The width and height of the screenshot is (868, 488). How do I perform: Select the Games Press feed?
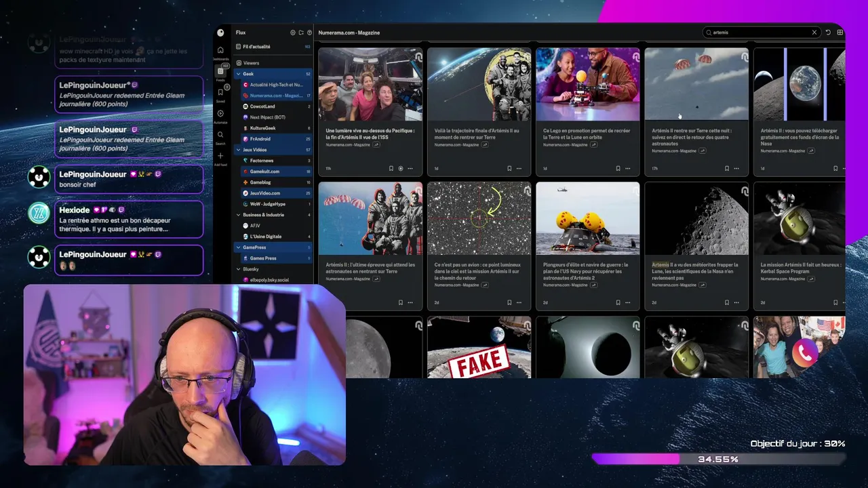coord(277,258)
